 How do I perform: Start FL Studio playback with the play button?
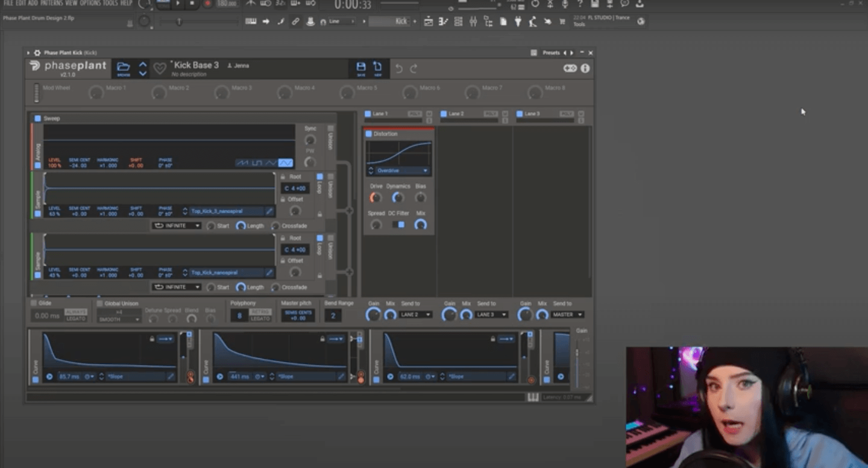coord(178,4)
